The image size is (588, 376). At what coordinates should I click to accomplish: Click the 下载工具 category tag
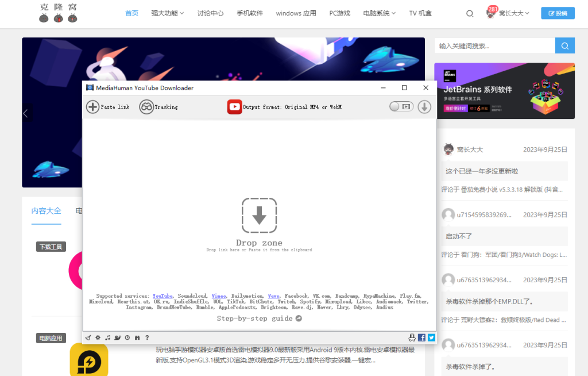[51, 247]
